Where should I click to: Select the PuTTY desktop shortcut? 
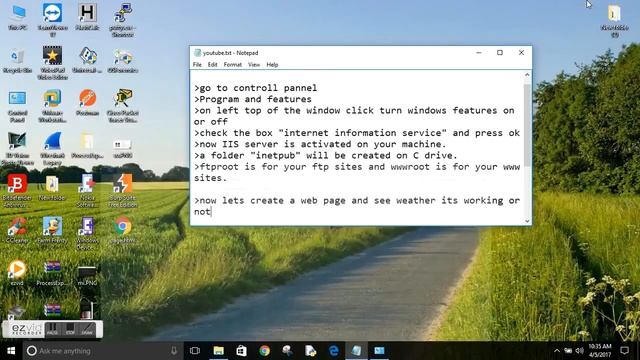click(122, 20)
